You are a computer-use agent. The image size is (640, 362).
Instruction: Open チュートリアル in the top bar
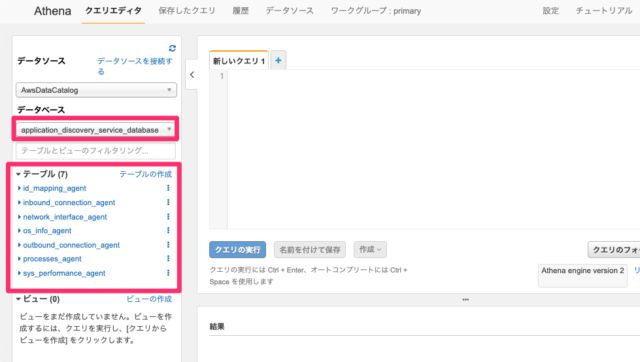pyautogui.click(x=604, y=11)
